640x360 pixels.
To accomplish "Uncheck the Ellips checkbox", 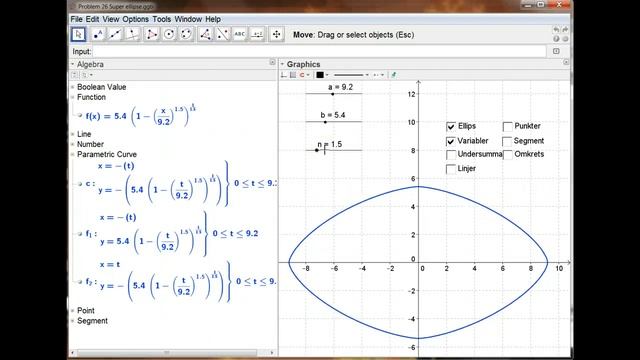I will click(x=451, y=127).
